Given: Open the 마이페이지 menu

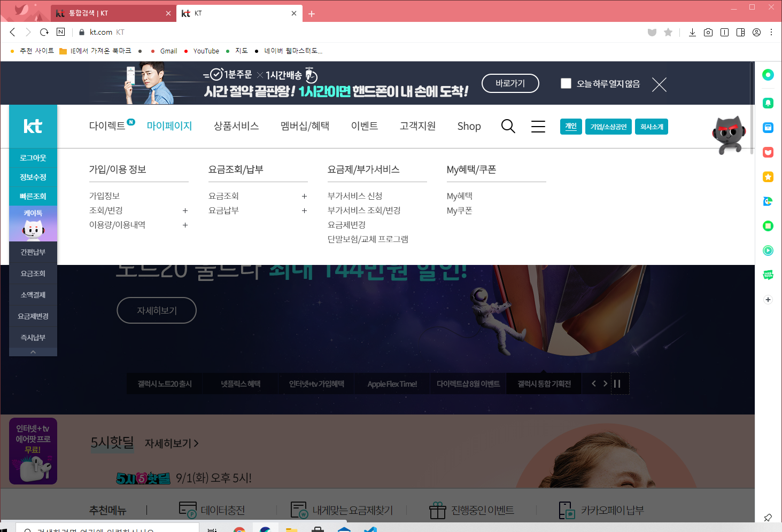Looking at the screenshot, I should 169,126.
